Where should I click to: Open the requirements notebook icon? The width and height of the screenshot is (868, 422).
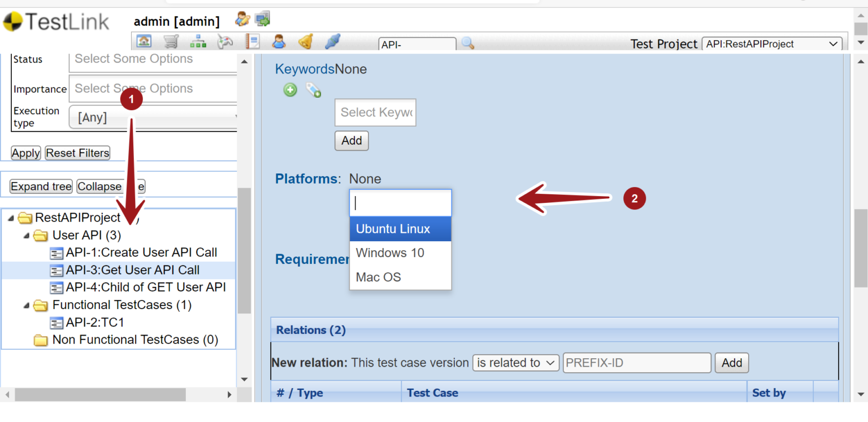point(252,41)
